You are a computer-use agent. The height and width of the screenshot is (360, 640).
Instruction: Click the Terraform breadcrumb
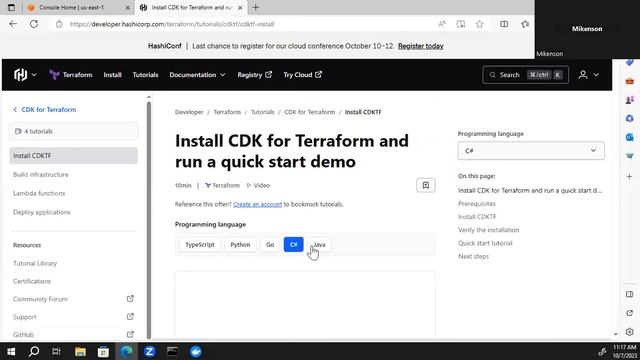click(227, 112)
